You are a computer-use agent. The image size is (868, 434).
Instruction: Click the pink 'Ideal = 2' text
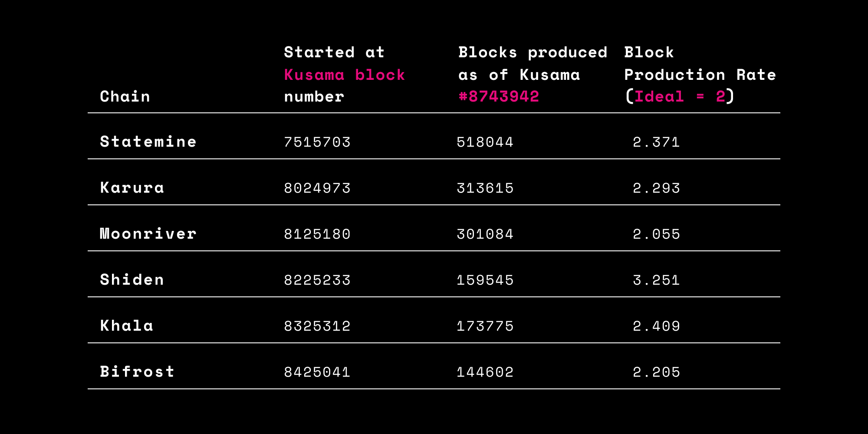(680, 96)
